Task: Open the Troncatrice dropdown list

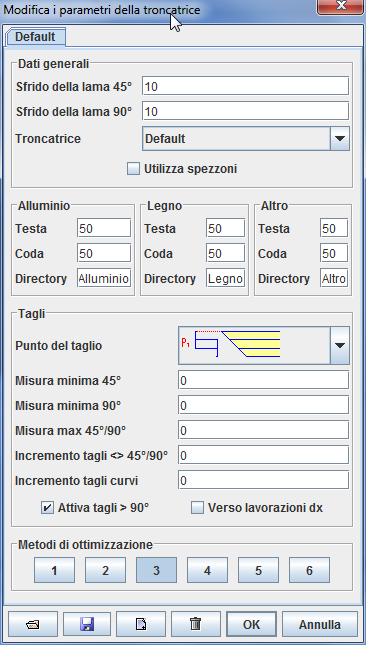Action: click(x=340, y=139)
